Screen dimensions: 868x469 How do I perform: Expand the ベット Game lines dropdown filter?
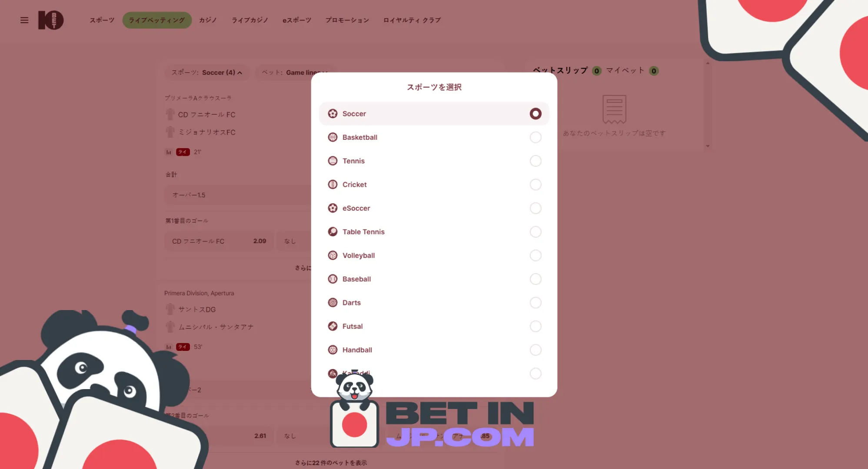(295, 72)
